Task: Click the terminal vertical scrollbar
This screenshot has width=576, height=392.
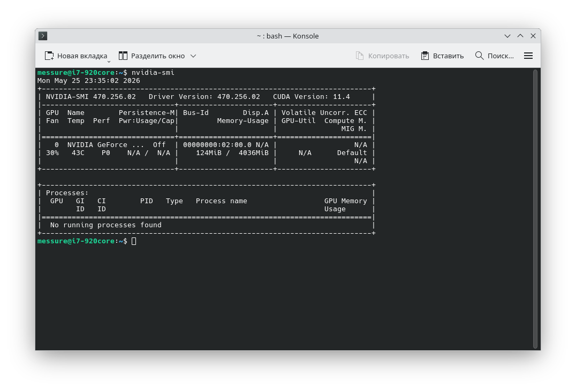Action: 535,209
